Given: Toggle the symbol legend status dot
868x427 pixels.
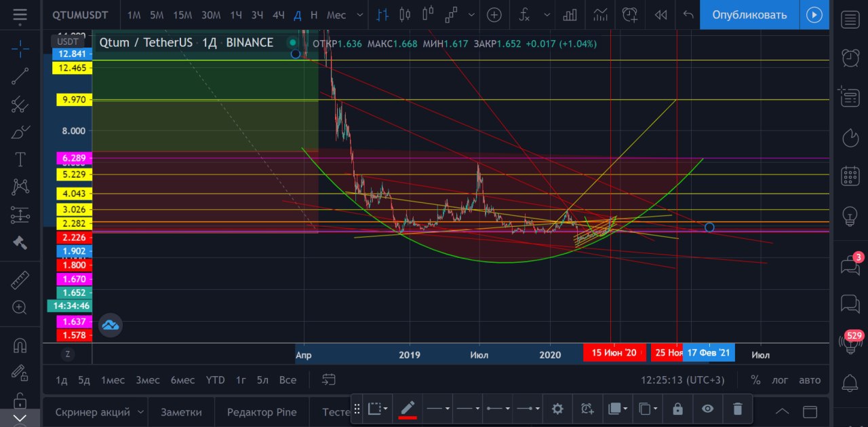Looking at the screenshot, I should coord(292,43).
